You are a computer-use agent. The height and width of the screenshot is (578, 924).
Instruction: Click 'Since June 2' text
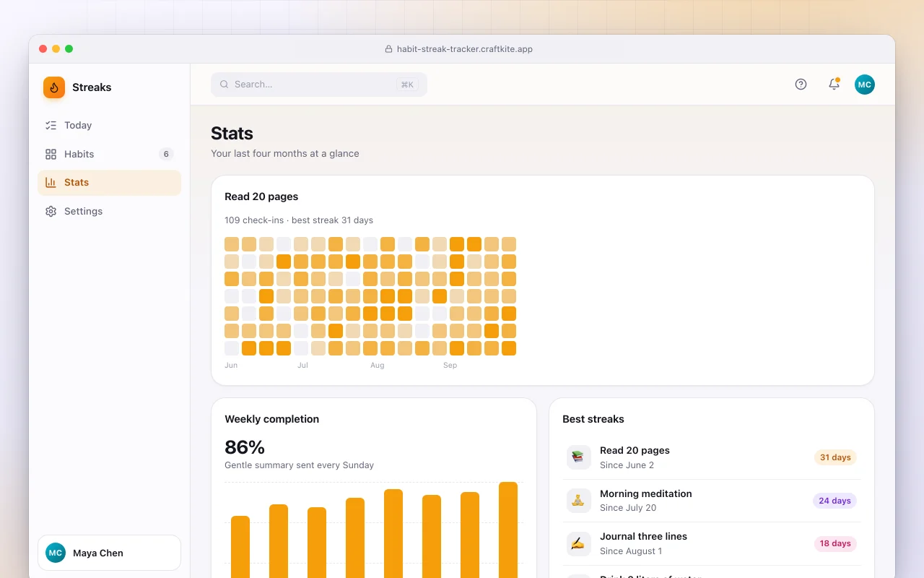click(627, 465)
